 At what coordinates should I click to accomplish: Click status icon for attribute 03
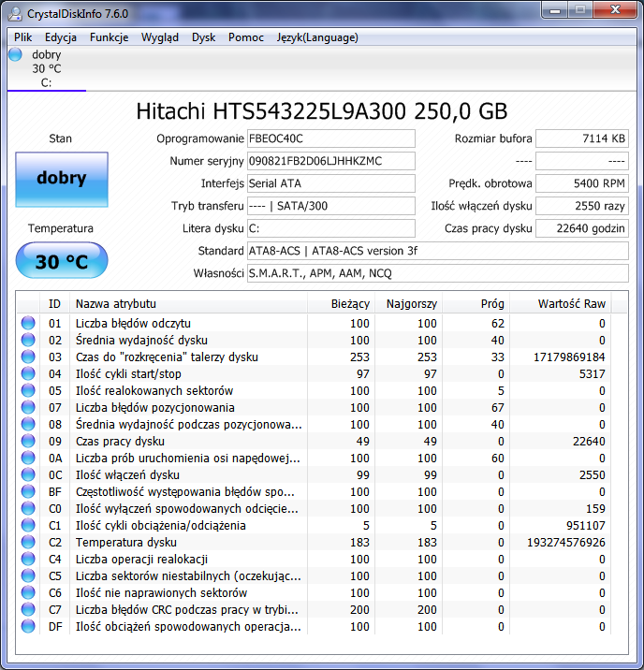(28, 357)
